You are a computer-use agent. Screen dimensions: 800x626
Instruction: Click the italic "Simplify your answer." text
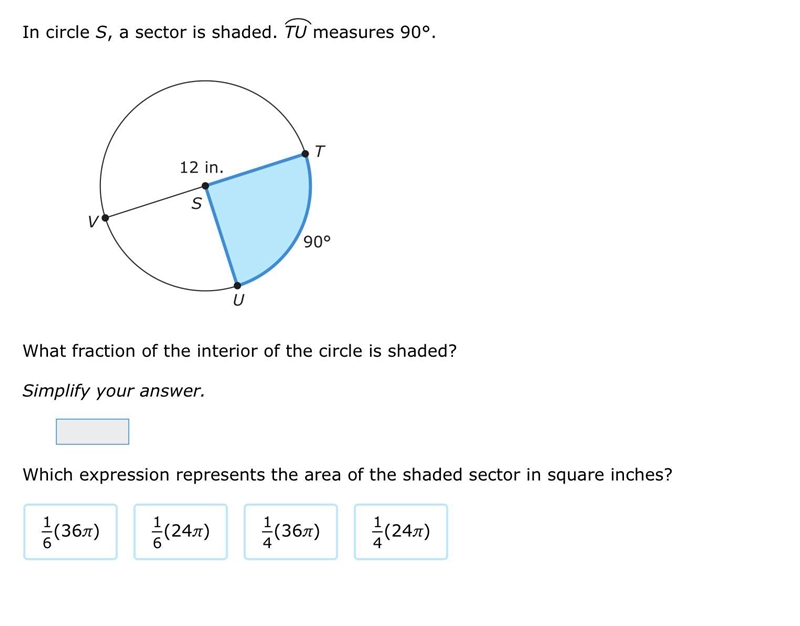pyautogui.click(x=113, y=391)
